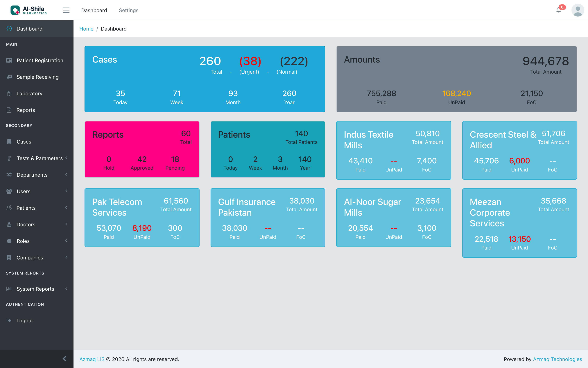
Task: Click the Pak Telecom Services card title
Action: (x=117, y=207)
